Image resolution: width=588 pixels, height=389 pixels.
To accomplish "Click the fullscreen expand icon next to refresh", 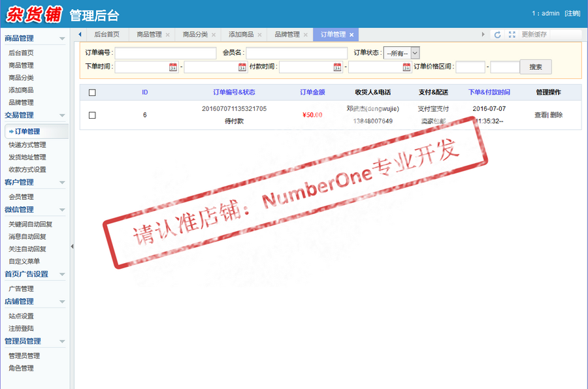I will point(512,35).
